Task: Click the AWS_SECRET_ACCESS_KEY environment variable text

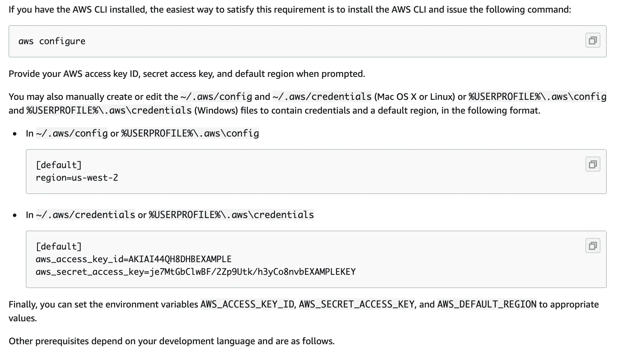Action: [356, 304]
